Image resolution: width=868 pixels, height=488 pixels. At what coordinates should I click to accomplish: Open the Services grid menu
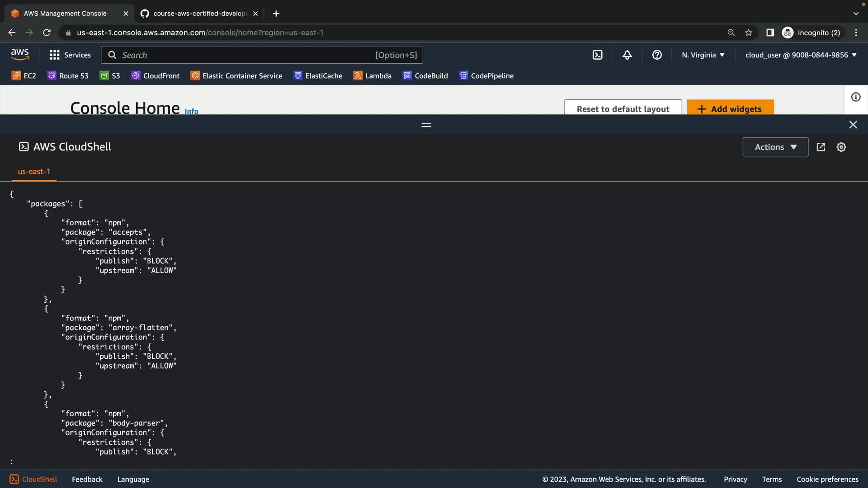(70, 55)
